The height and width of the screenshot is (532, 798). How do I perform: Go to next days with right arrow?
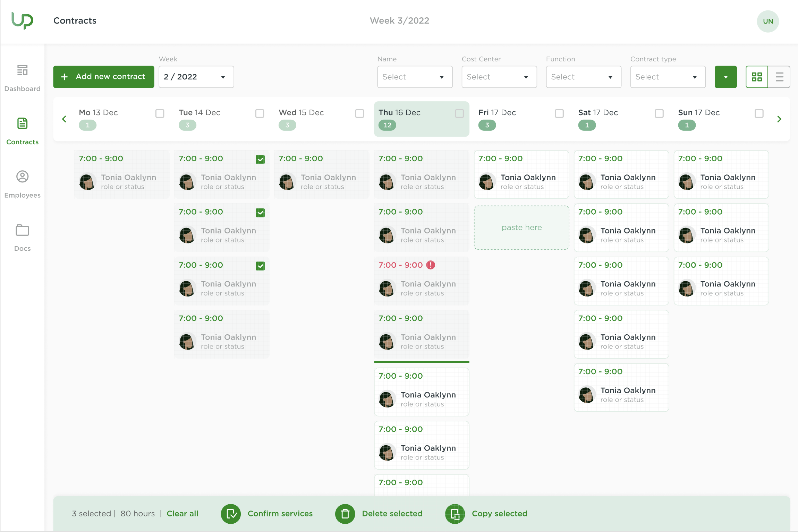779,119
